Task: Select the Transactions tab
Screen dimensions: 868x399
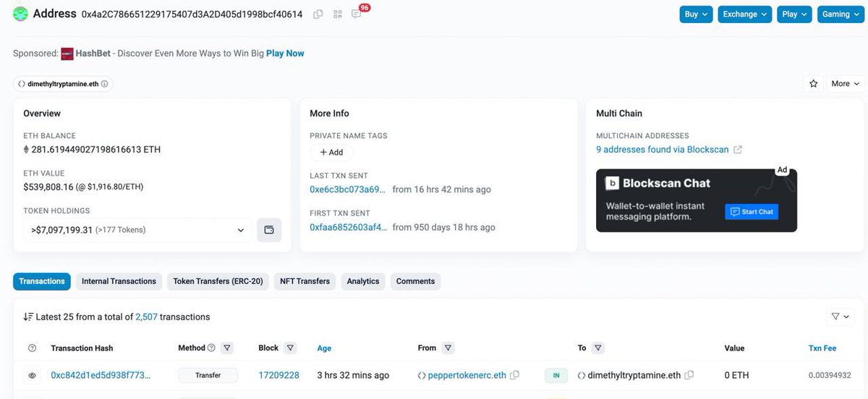Action: click(42, 281)
